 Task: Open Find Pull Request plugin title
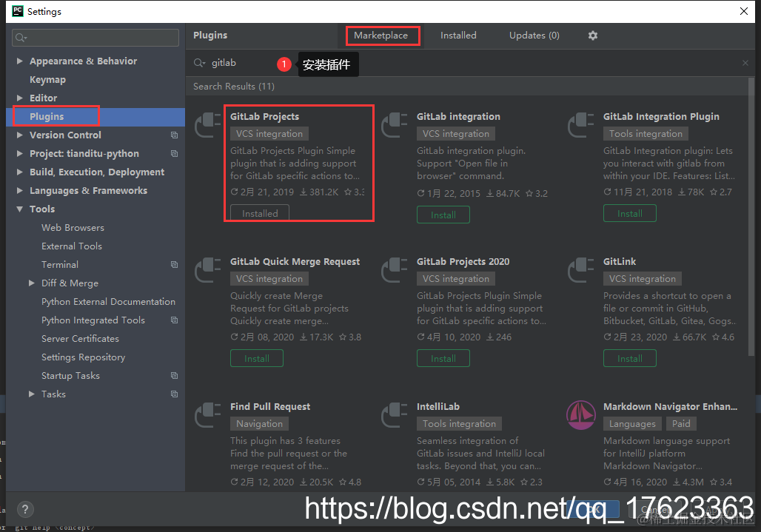(270, 406)
